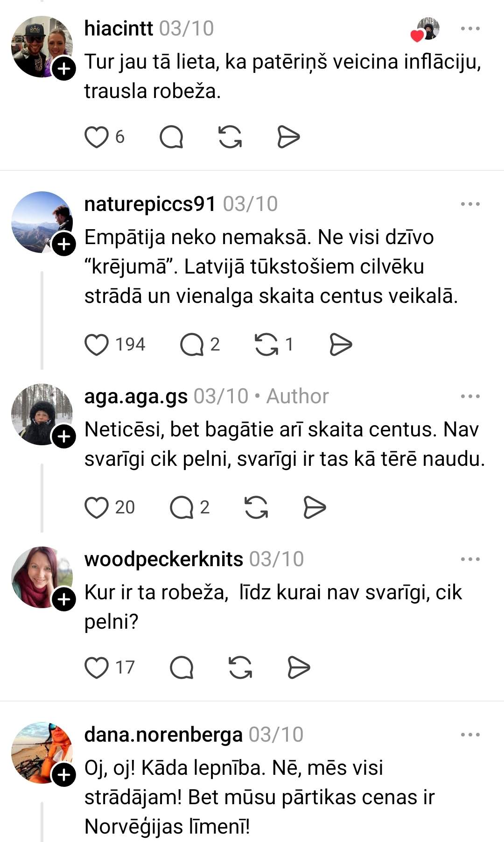Open dana.norenberga profile via username

[x=163, y=735]
